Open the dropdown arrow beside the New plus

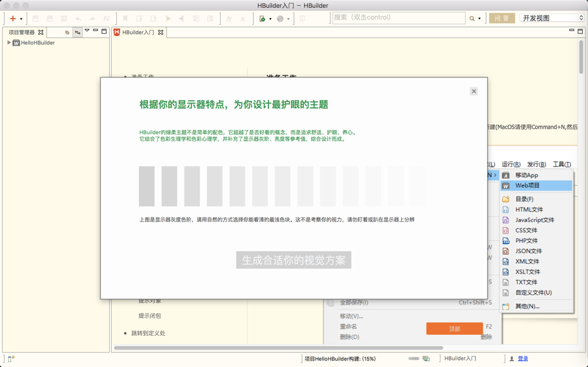coord(21,19)
